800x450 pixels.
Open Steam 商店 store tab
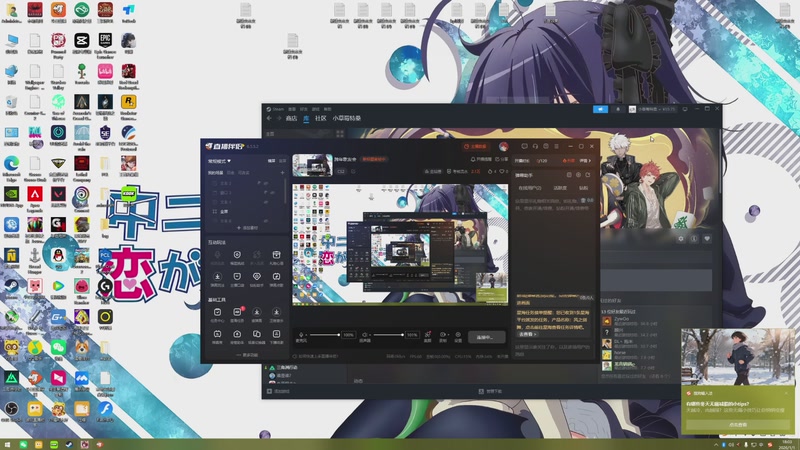click(291, 118)
